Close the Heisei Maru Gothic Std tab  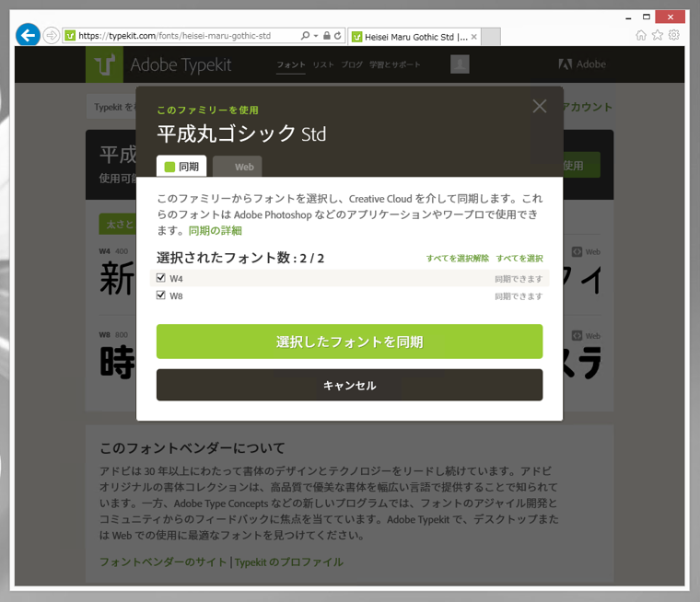(x=474, y=37)
